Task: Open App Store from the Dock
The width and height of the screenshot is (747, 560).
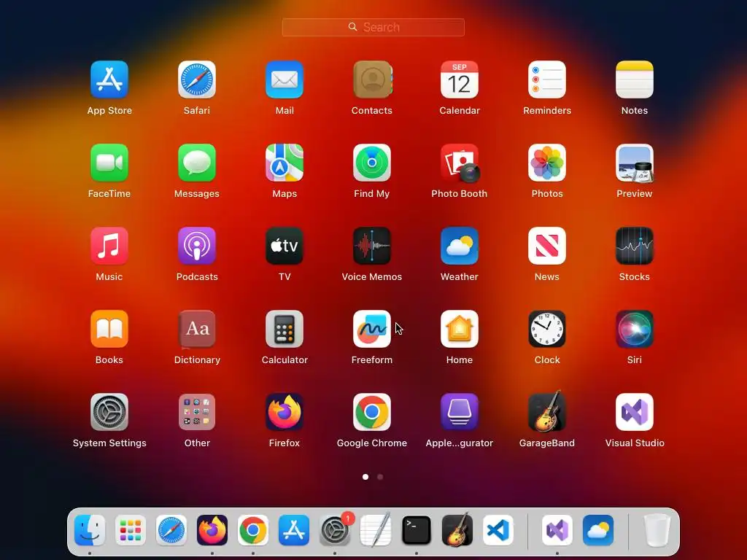Action: point(294,530)
